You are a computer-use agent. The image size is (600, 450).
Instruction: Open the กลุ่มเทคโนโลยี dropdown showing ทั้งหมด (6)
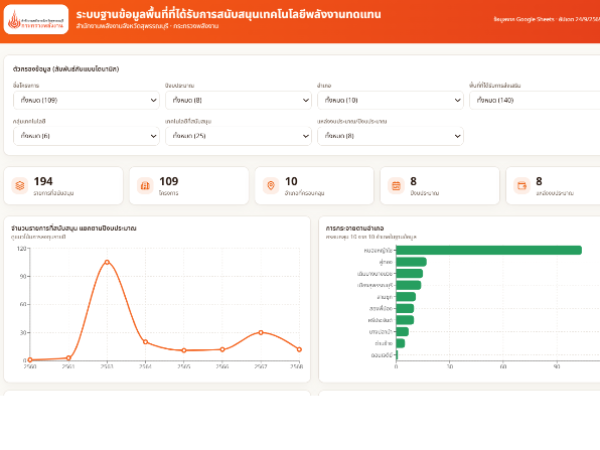(86, 136)
